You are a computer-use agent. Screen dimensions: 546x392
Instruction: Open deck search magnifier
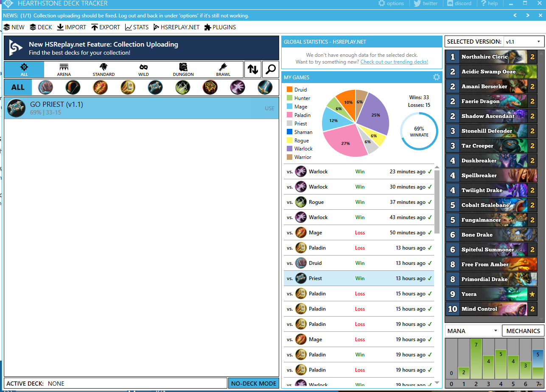point(270,70)
